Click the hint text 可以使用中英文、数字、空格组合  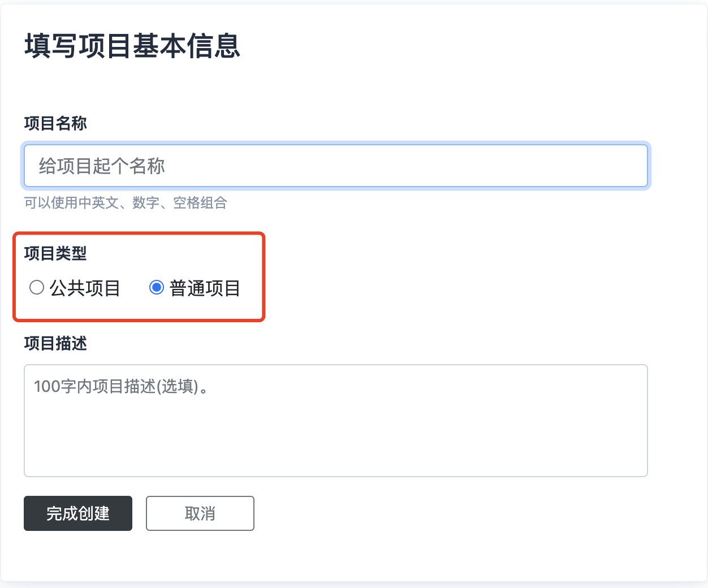[x=126, y=203]
